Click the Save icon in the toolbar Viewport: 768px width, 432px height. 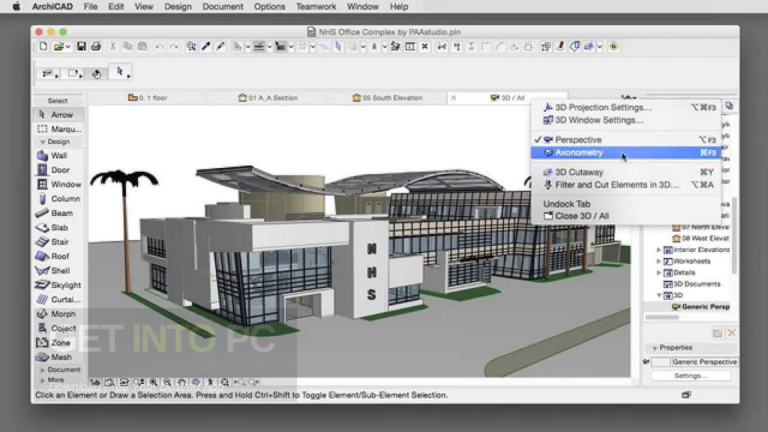click(x=81, y=47)
